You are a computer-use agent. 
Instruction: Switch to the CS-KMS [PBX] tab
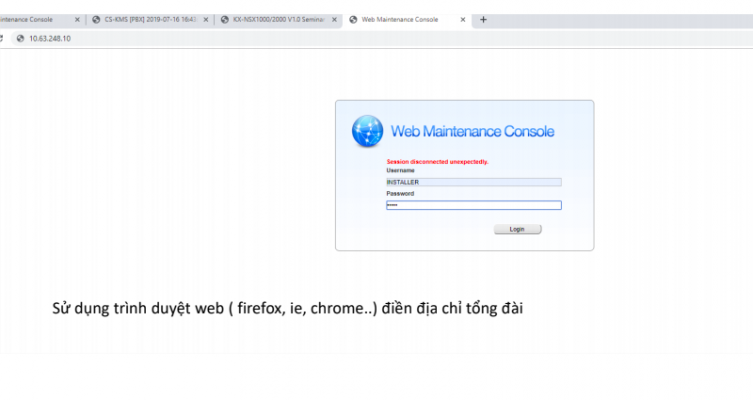[x=150, y=19]
